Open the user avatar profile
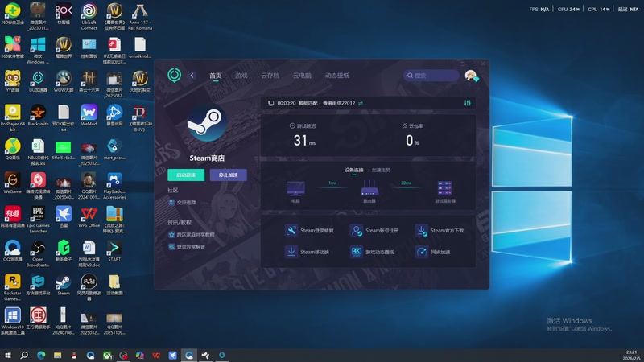This screenshot has width=644, height=362. 471,76
